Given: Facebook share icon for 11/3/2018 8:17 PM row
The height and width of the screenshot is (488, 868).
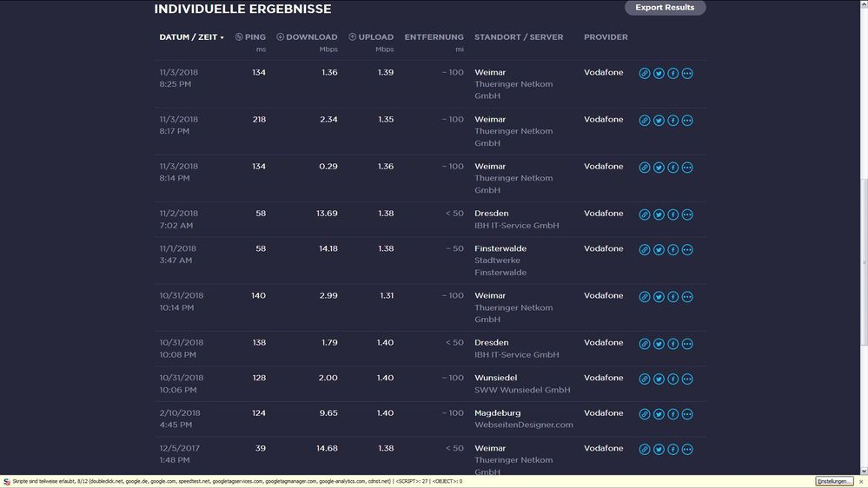Looking at the screenshot, I should (673, 120).
